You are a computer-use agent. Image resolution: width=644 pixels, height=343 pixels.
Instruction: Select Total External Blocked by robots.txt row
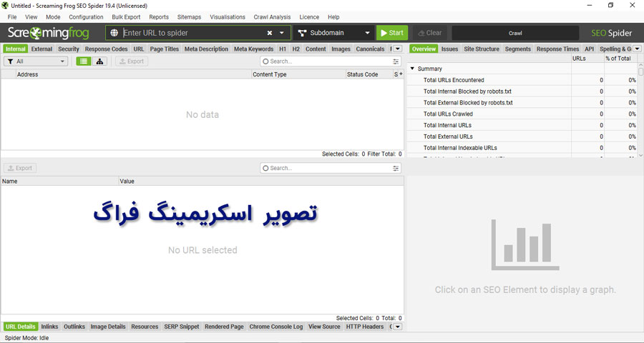pos(522,103)
